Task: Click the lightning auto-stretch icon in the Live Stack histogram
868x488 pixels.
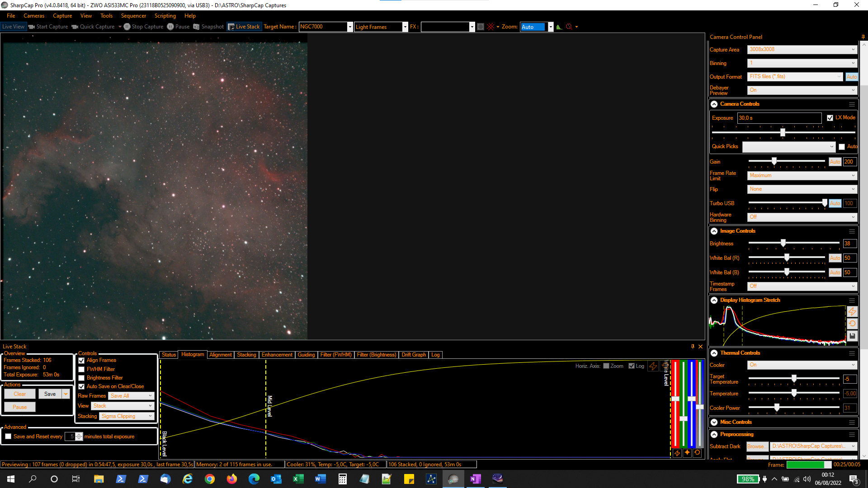Action: point(653,366)
